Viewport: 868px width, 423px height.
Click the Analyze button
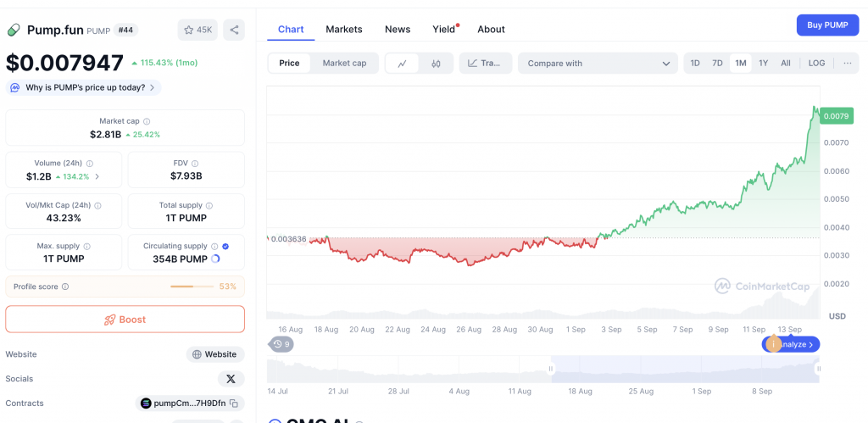coord(797,344)
